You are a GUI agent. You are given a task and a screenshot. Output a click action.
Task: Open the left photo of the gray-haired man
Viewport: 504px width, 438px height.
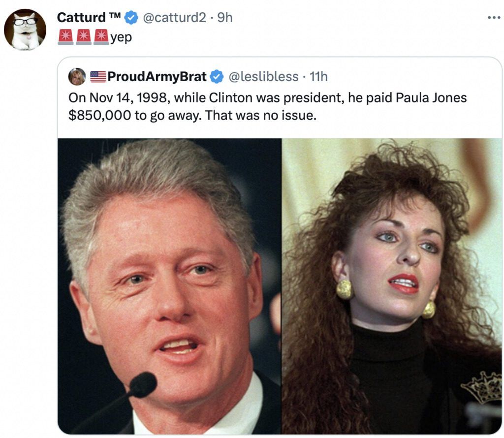click(x=169, y=285)
